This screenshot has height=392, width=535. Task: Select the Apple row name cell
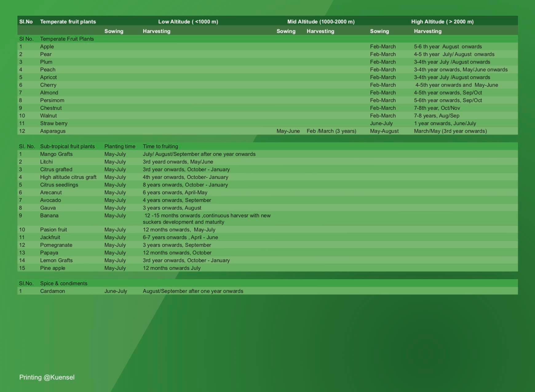click(47, 46)
